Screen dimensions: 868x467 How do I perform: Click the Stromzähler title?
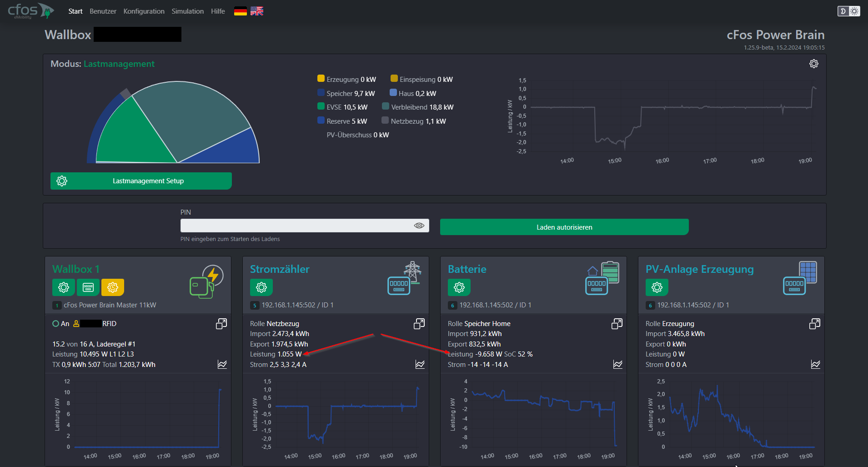[280, 269]
